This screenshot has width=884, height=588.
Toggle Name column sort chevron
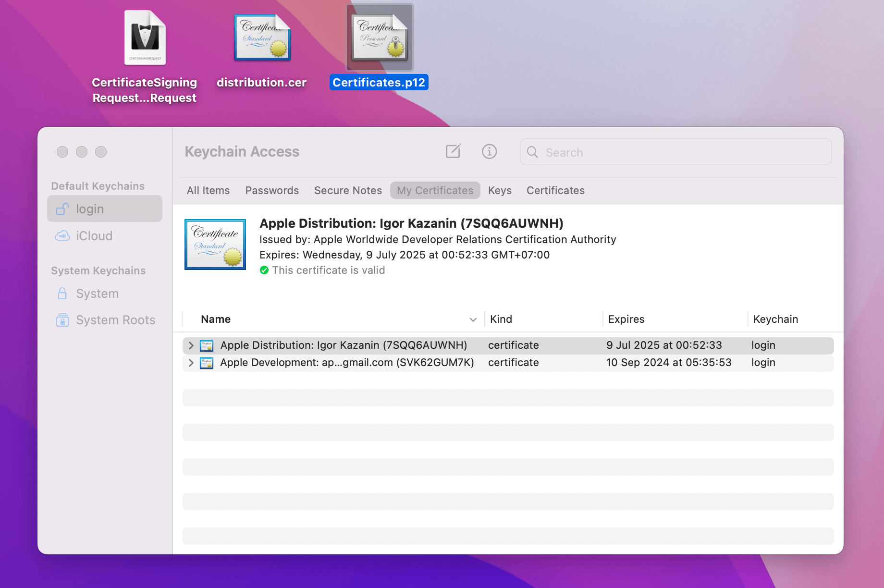tap(473, 319)
